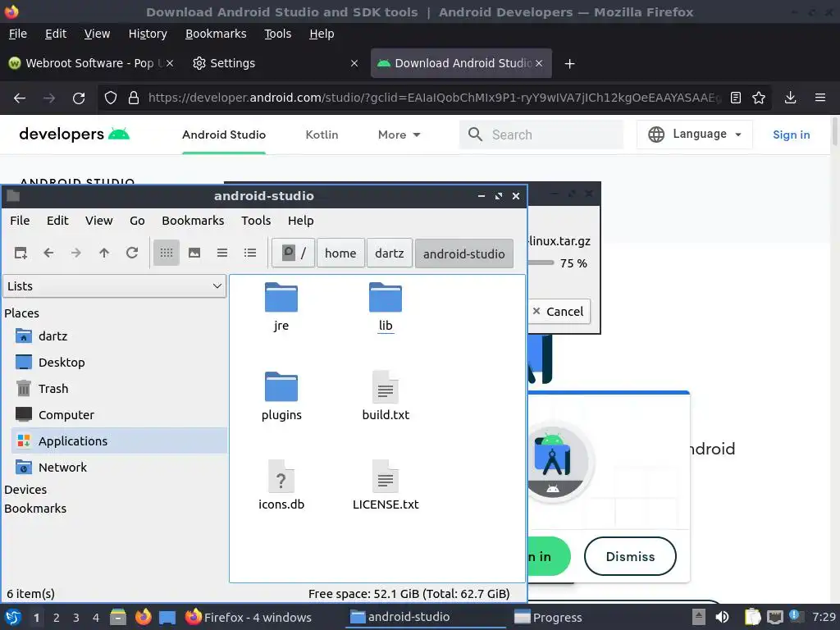Click the dartz path segment button
840x630 pixels.
coord(390,253)
